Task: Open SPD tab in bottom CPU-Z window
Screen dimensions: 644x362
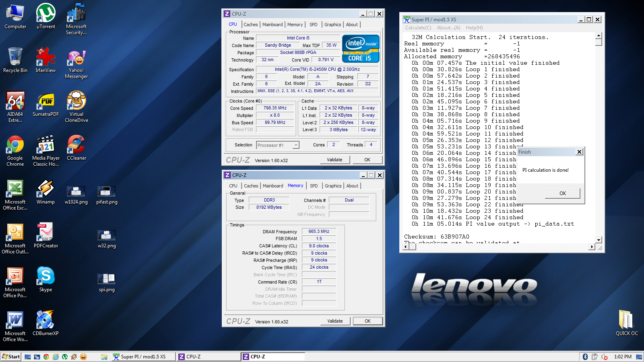Action: click(314, 186)
